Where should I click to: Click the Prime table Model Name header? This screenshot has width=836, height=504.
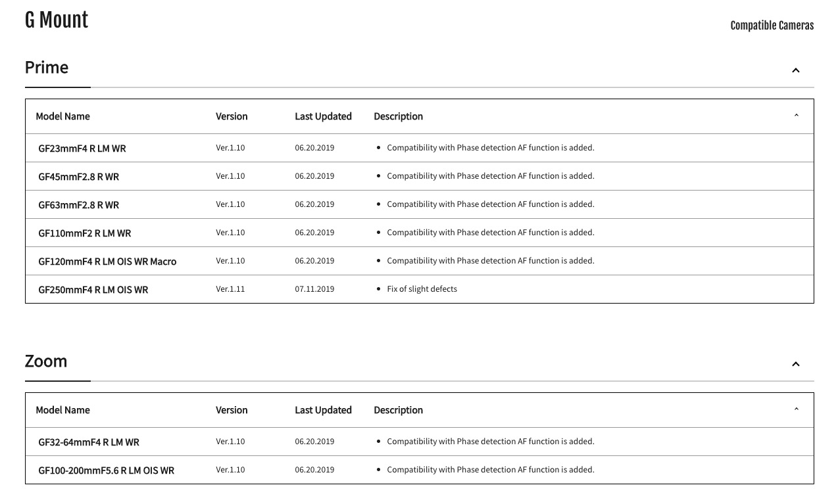coord(62,116)
